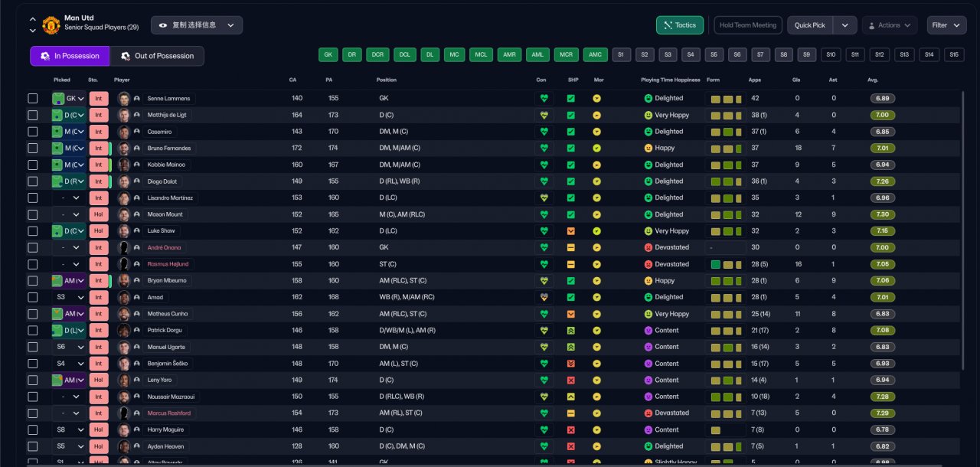980x467 pixels.
Task: Select the S1 substitute slot
Action: [x=622, y=55]
